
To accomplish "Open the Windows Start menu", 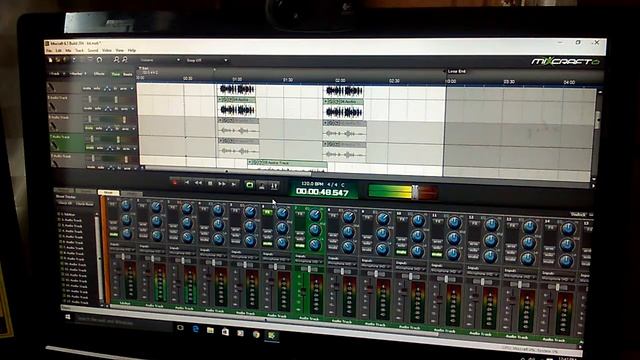I will (68, 317).
